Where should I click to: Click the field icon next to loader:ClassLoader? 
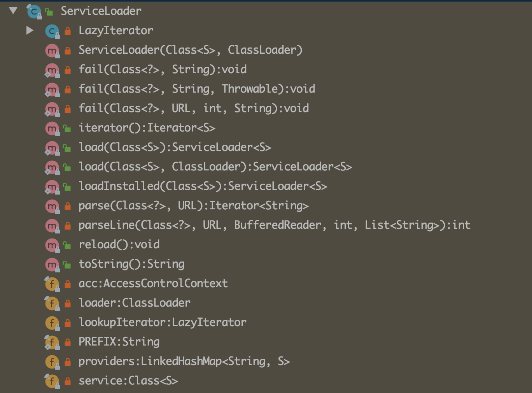[x=52, y=303]
